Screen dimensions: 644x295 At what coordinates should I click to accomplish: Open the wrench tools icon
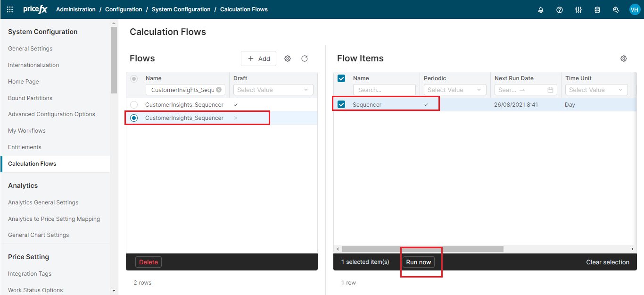(616, 10)
